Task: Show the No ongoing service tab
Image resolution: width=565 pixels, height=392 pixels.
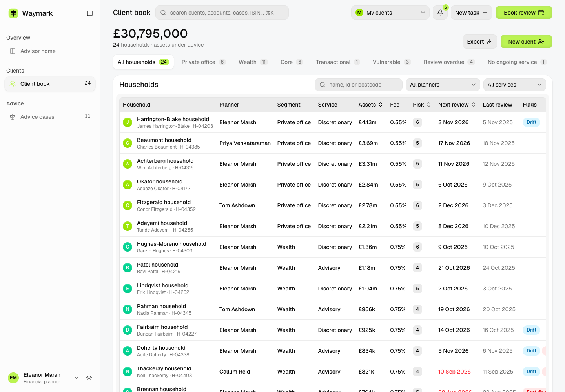Action: (x=517, y=62)
